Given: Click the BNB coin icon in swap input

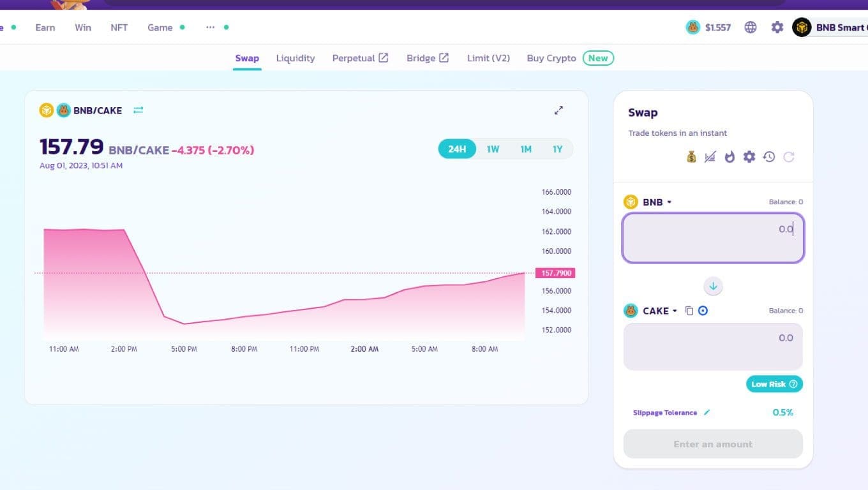Looking at the screenshot, I should point(631,202).
